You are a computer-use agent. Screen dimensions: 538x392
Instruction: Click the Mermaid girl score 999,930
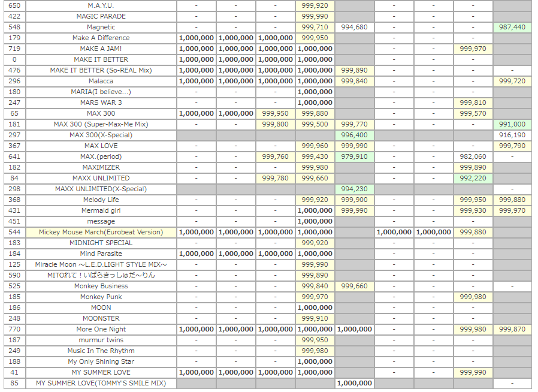[473, 210]
